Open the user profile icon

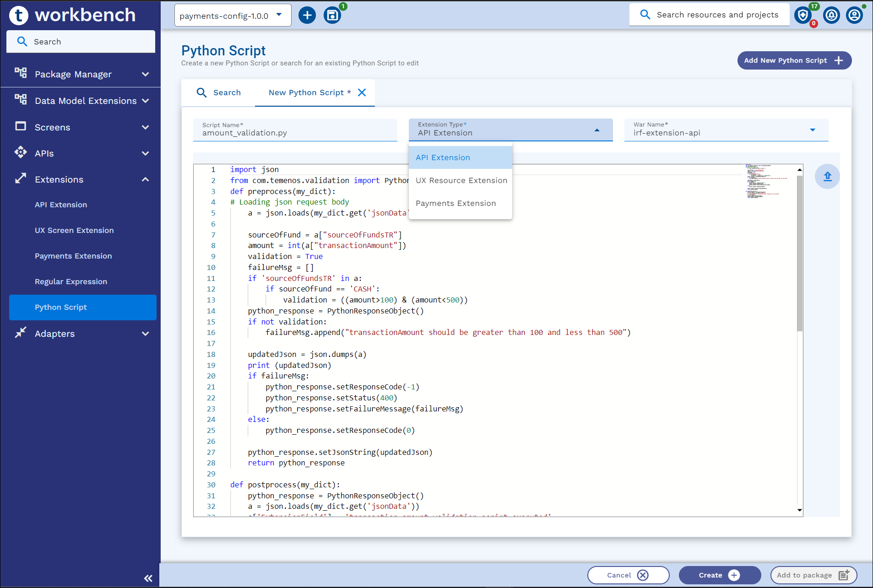854,16
